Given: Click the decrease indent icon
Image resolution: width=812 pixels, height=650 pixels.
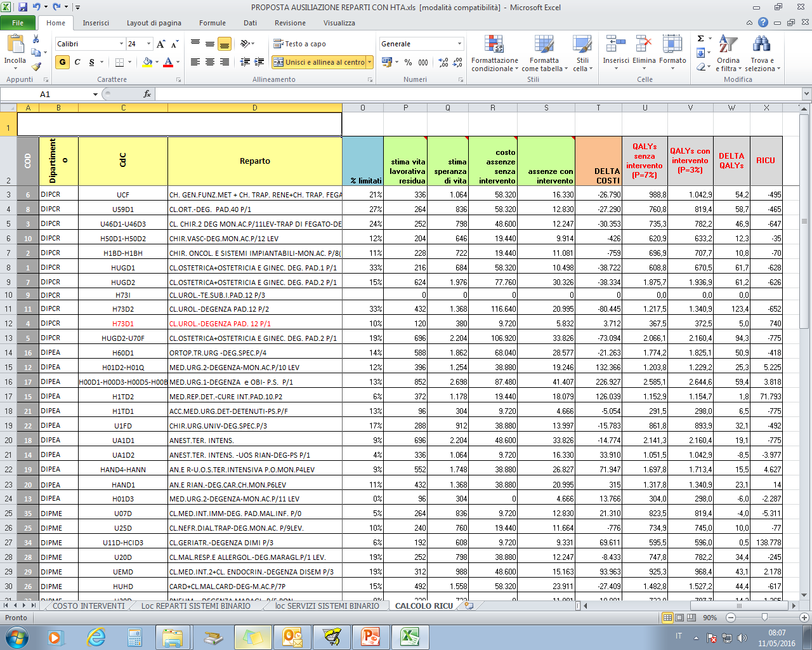Looking at the screenshot, I should click(x=246, y=62).
